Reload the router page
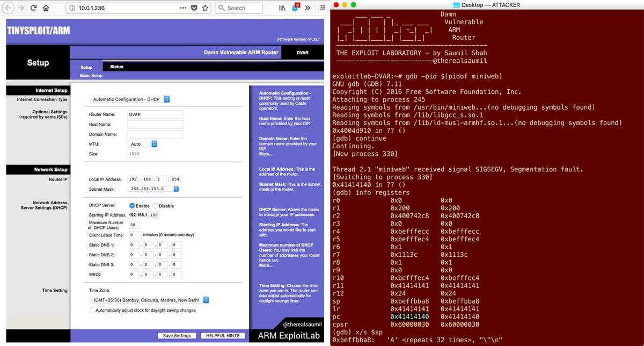644x346 pixels. [33, 8]
